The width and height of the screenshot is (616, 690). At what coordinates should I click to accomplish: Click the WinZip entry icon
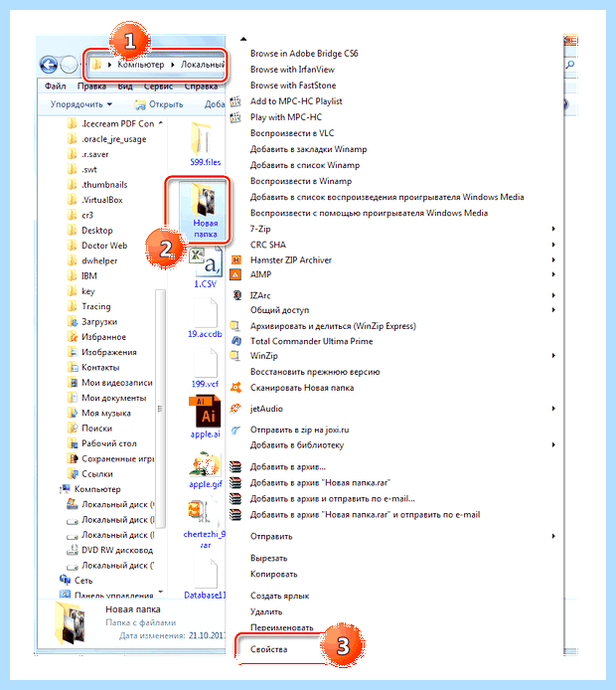click(x=235, y=356)
